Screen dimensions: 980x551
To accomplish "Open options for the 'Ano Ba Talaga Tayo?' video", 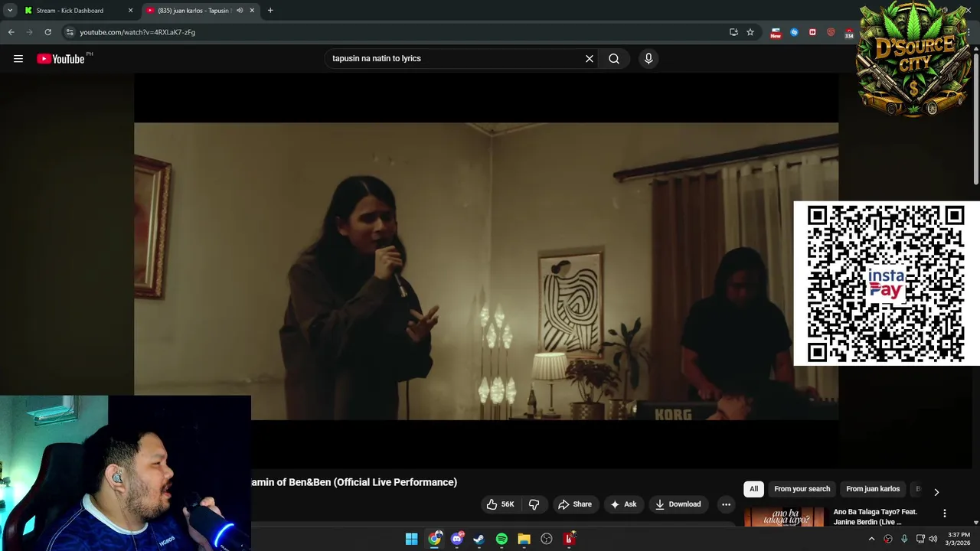I will (x=944, y=514).
